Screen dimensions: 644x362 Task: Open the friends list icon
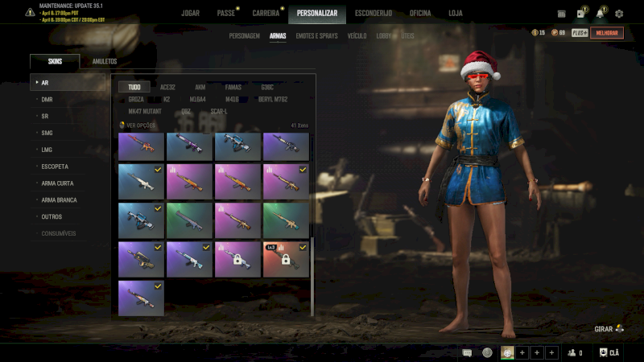click(572, 352)
